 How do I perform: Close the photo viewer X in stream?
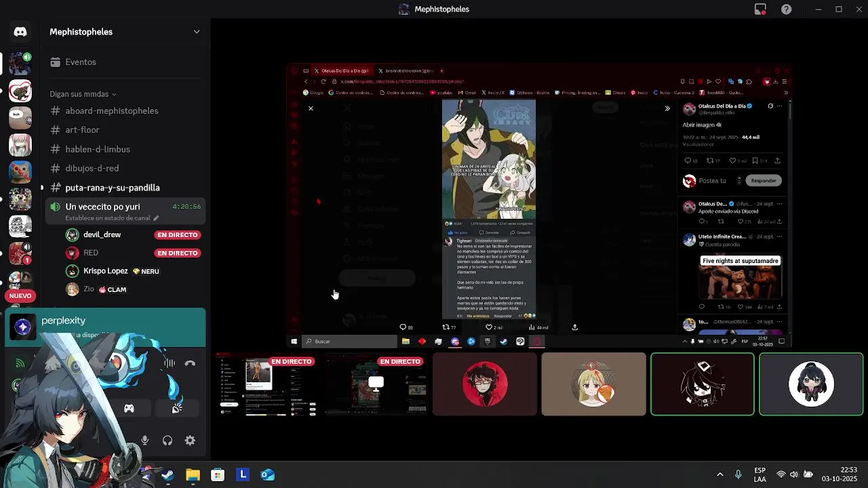(x=311, y=108)
